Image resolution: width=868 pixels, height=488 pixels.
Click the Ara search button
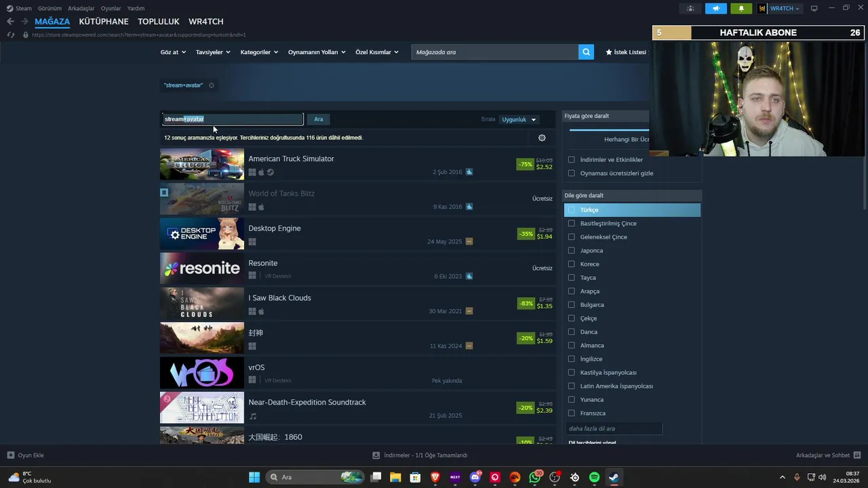point(319,119)
